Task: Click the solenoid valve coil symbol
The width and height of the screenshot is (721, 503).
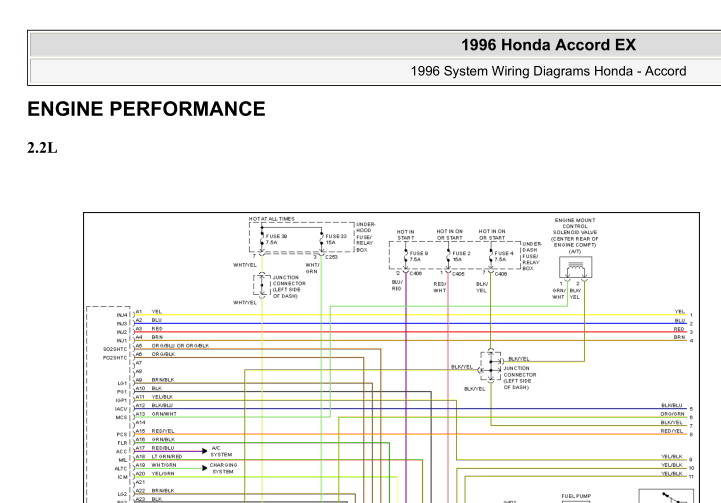Action: coord(576,268)
